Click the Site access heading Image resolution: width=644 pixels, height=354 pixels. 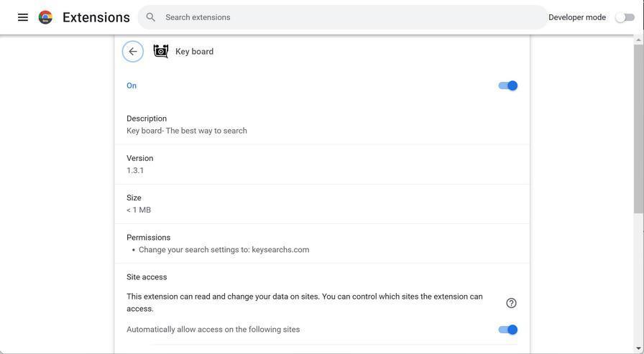[147, 277]
